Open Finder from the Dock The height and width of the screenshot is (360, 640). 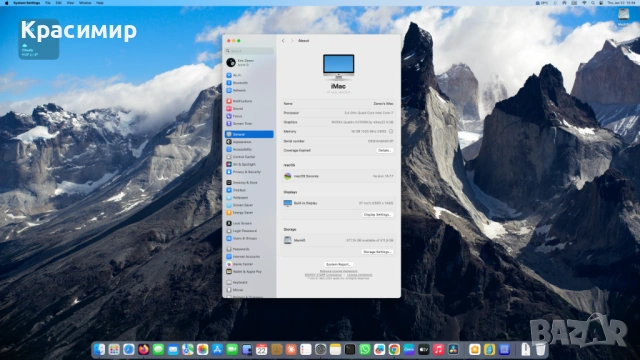coord(99,349)
